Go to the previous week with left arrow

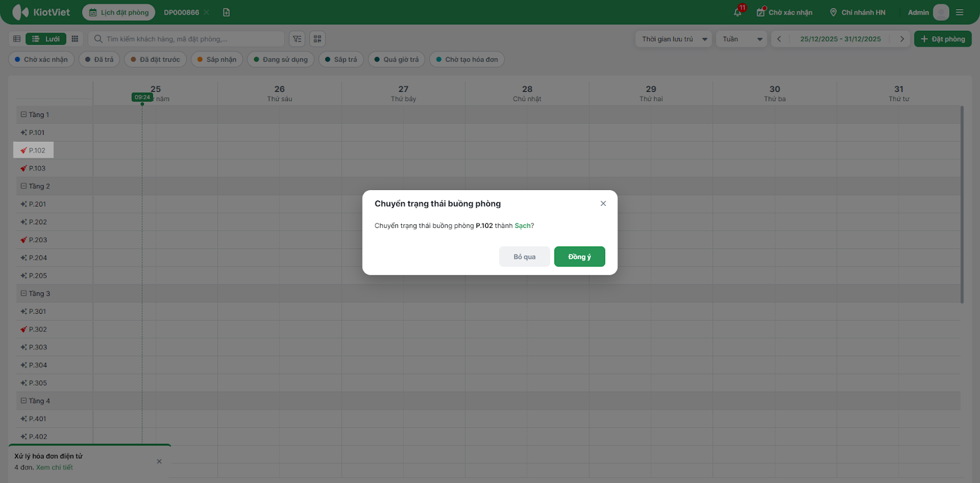tap(779, 39)
